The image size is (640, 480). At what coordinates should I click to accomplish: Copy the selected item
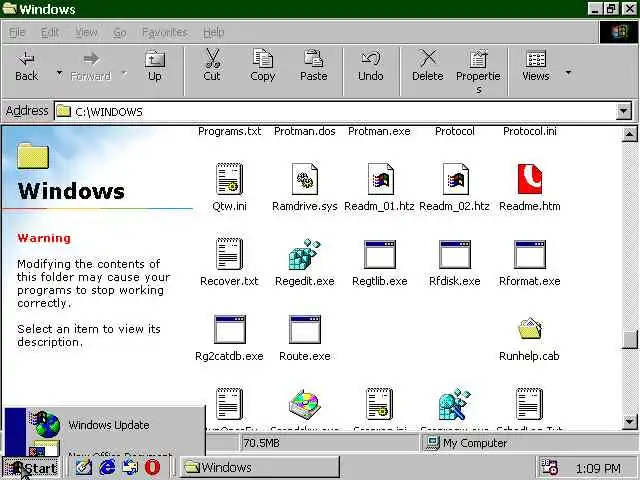[262, 67]
